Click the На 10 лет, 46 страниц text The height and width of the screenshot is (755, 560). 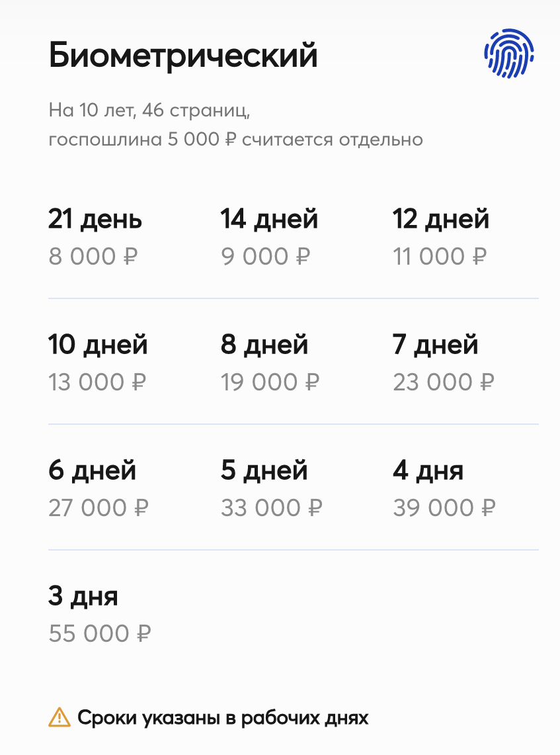point(149,111)
